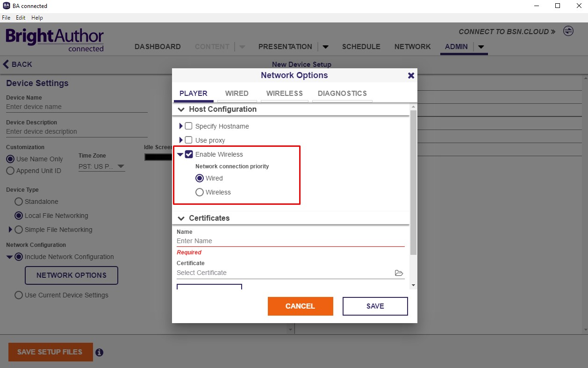Check the Use proxy checkbox
Viewport: 588px width, 368px height.
[x=189, y=140]
